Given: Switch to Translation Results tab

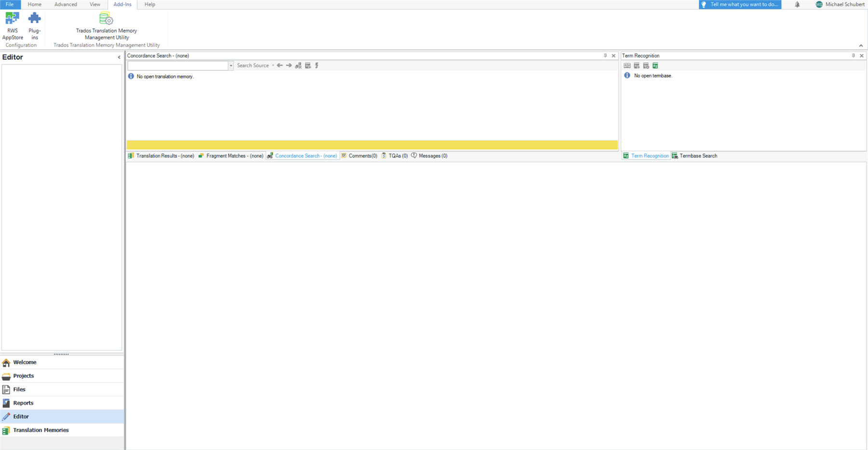Looking at the screenshot, I should [161, 156].
